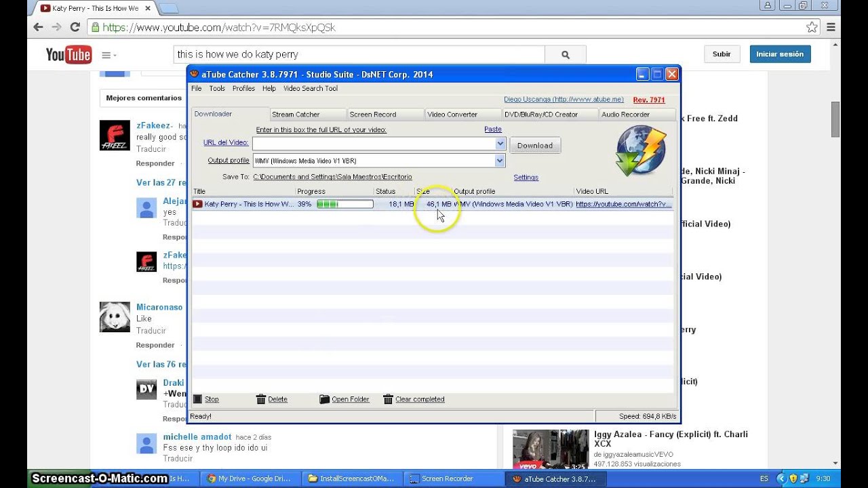Image resolution: width=868 pixels, height=488 pixels.
Task: Click the Save To folder path link
Action: click(x=332, y=177)
